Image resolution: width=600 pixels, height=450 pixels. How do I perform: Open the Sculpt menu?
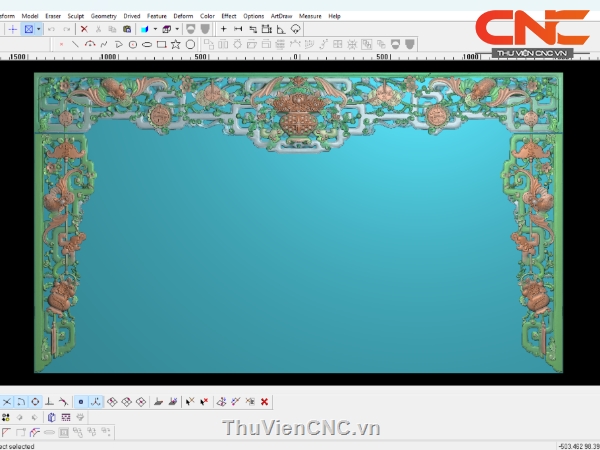pyautogui.click(x=76, y=16)
